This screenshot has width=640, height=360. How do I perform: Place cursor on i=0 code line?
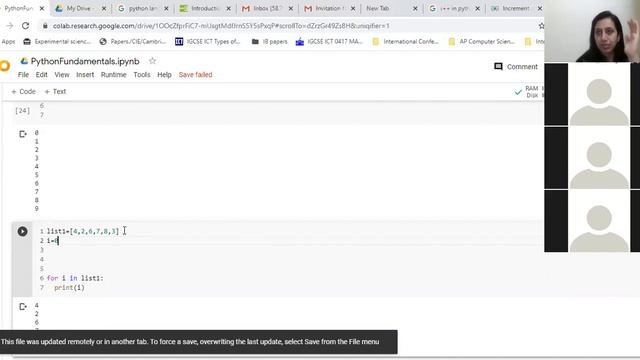click(53, 241)
